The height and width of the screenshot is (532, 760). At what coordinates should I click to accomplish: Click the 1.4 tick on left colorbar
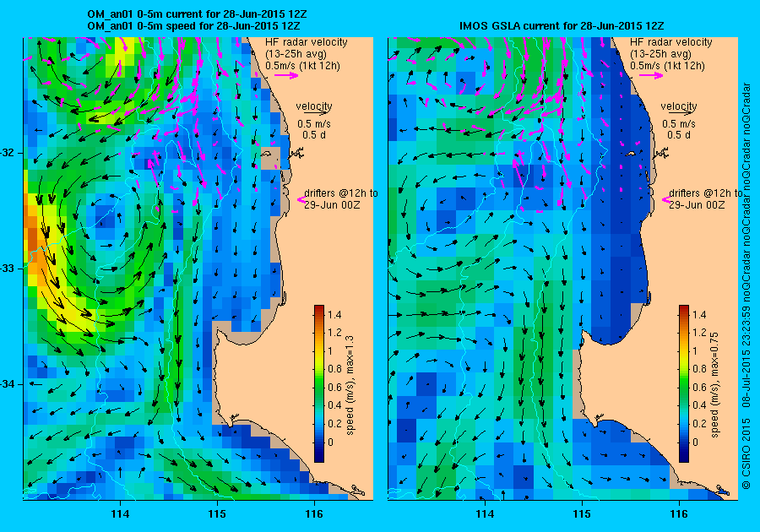click(334, 315)
